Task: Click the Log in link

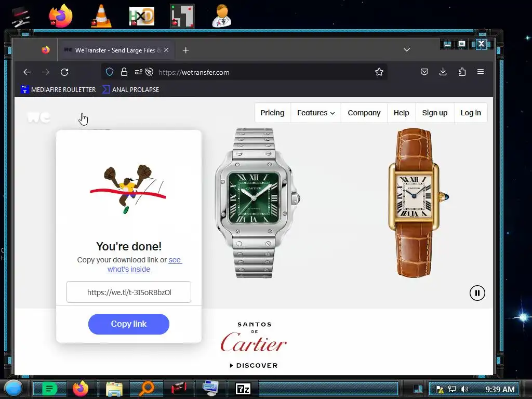Action: coord(471,113)
